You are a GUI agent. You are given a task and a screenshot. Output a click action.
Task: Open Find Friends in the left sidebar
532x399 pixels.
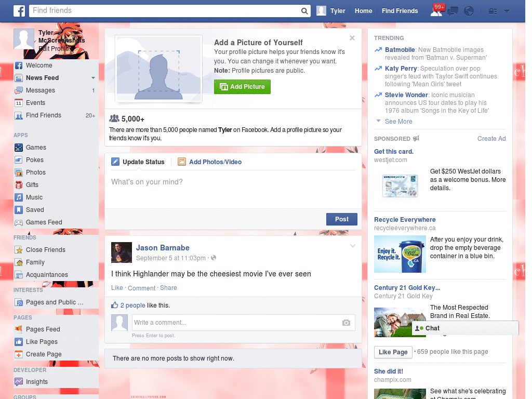(44, 115)
